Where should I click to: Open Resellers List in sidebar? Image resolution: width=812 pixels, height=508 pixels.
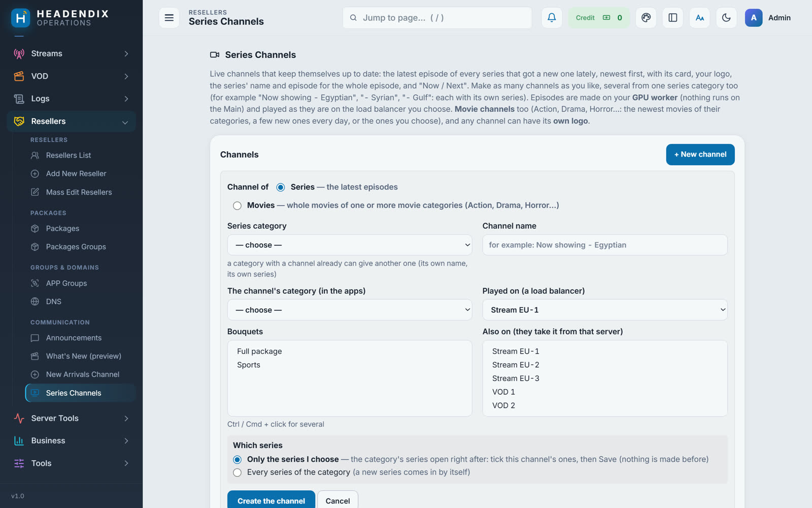[x=69, y=155]
